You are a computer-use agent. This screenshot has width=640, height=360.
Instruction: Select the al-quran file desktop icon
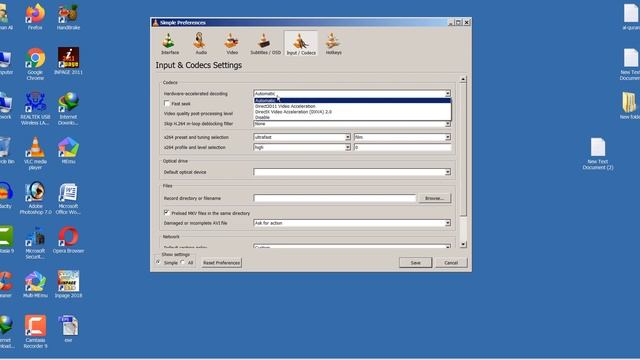click(x=631, y=17)
